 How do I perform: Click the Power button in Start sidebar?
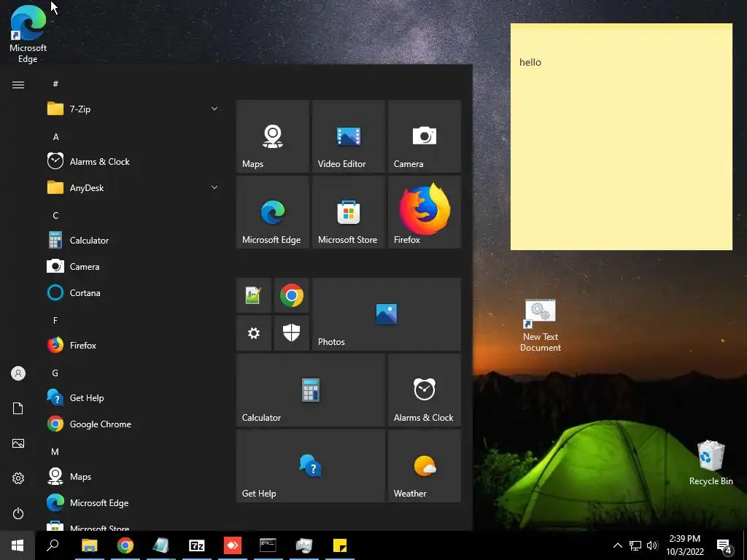[18, 513]
